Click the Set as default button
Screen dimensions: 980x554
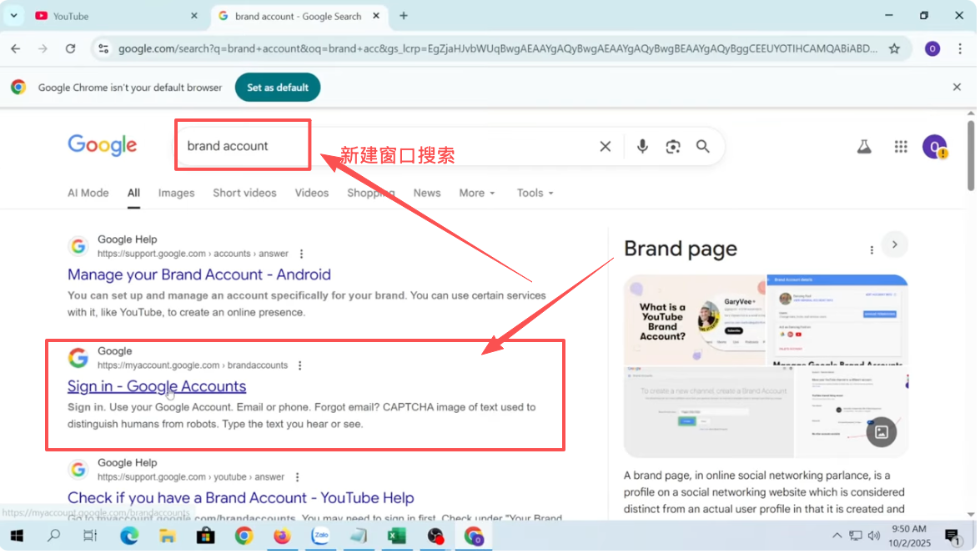click(x=278, y=88)
